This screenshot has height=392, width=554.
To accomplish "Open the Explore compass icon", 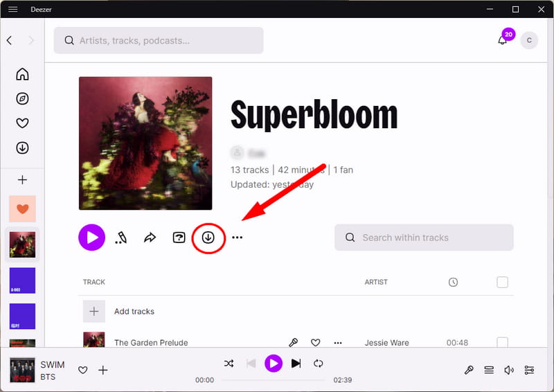I will tap(22, 98).
